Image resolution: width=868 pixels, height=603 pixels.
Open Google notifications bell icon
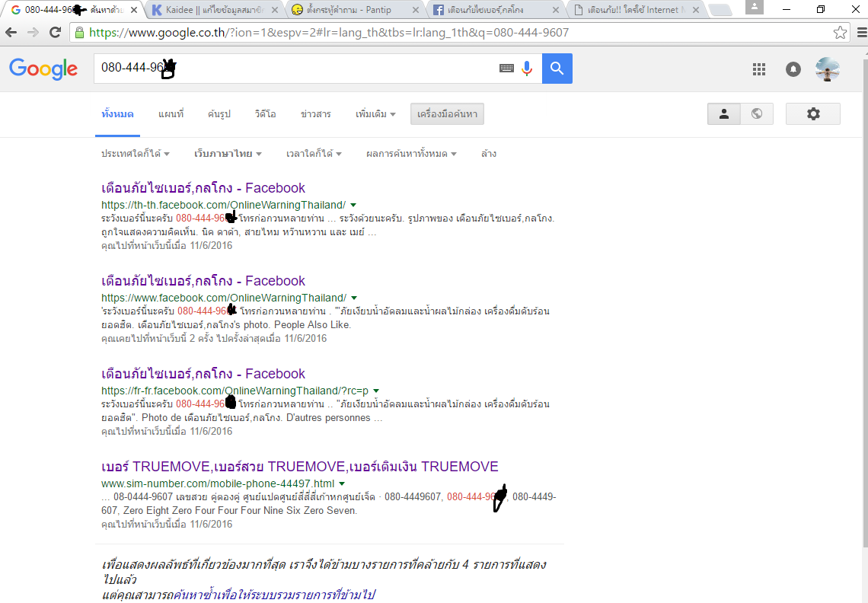[x=793, y=69]
